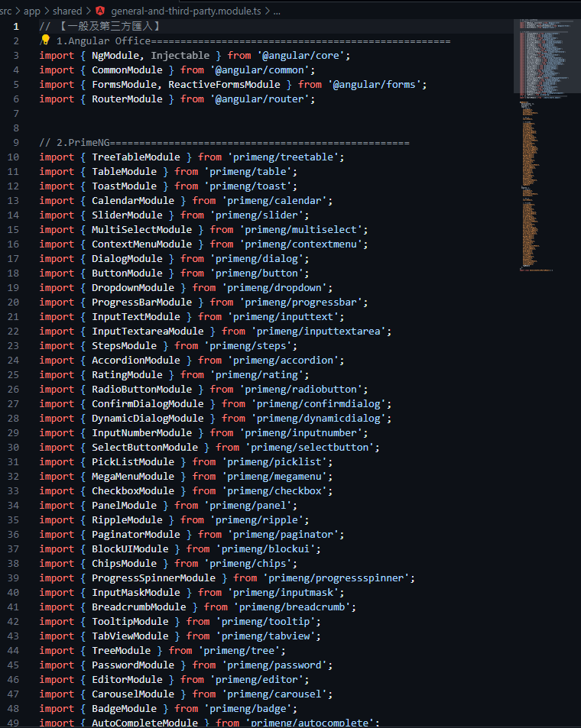The image size is (581, 728).
Task: Click 'ConfirmDialogModule' on line 27
Action: (x=148, y=404)
